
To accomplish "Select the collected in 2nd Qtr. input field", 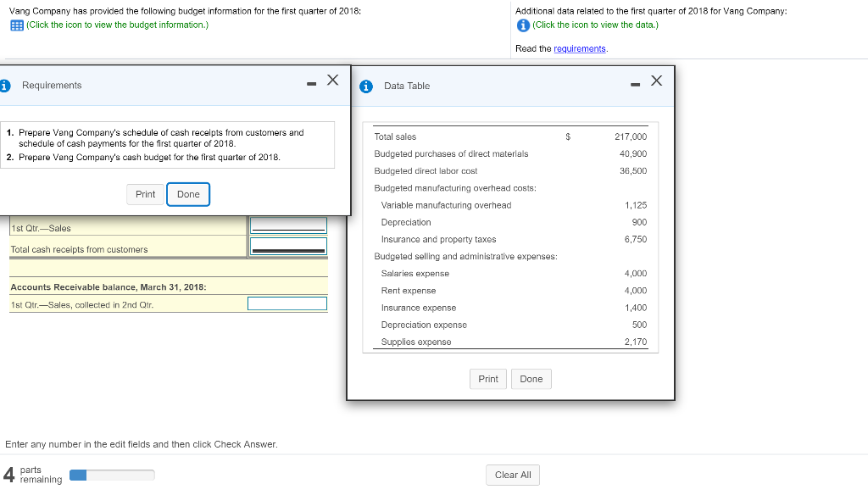I will click(x=287, y=303).
